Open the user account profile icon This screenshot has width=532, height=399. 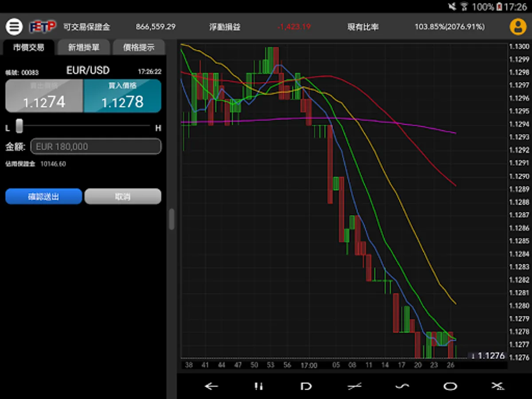[517, 27]
